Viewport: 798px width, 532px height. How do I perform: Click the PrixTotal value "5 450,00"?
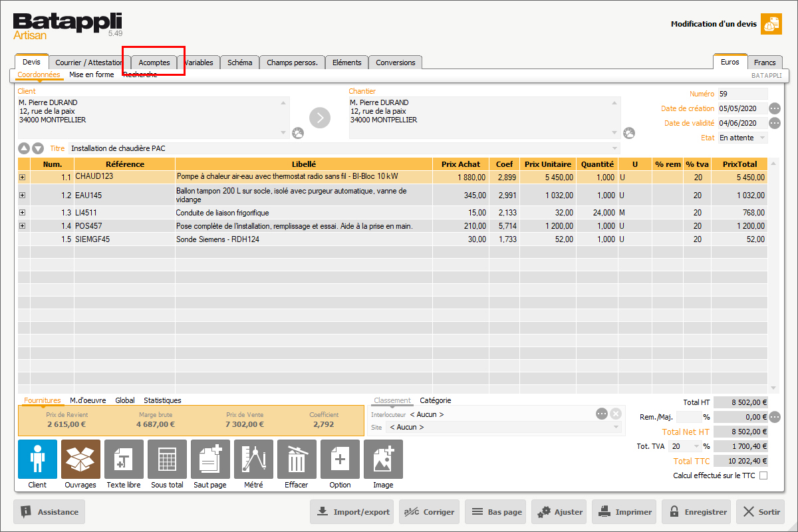pyautogui.click(x=739, y=178)
